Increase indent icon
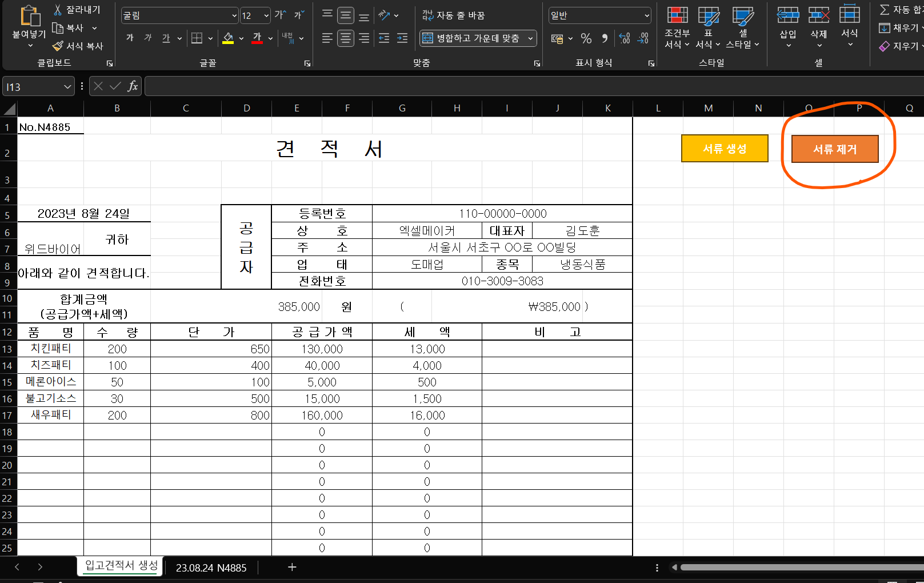The width and height of the screenshot is (924, 583). click(402, 38)
